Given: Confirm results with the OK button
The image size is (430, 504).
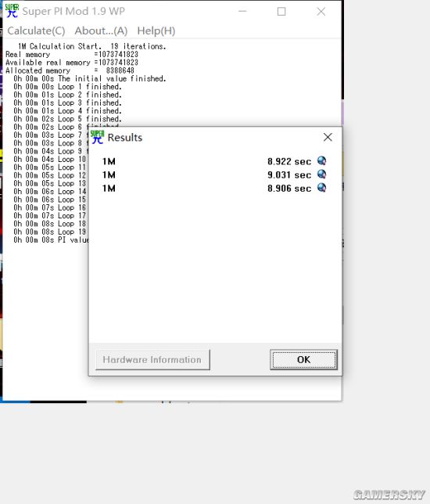Looking at the screenshot, I should [303, 359].
